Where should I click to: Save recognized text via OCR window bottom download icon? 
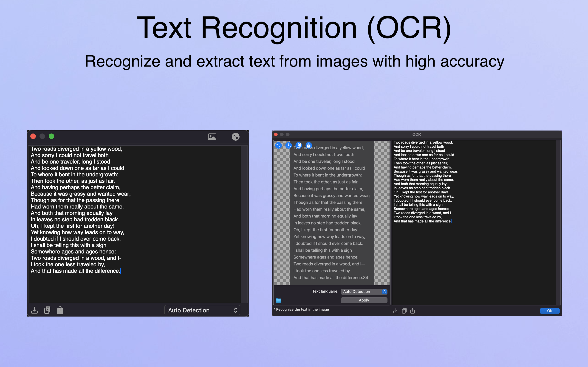click(396, 311)
